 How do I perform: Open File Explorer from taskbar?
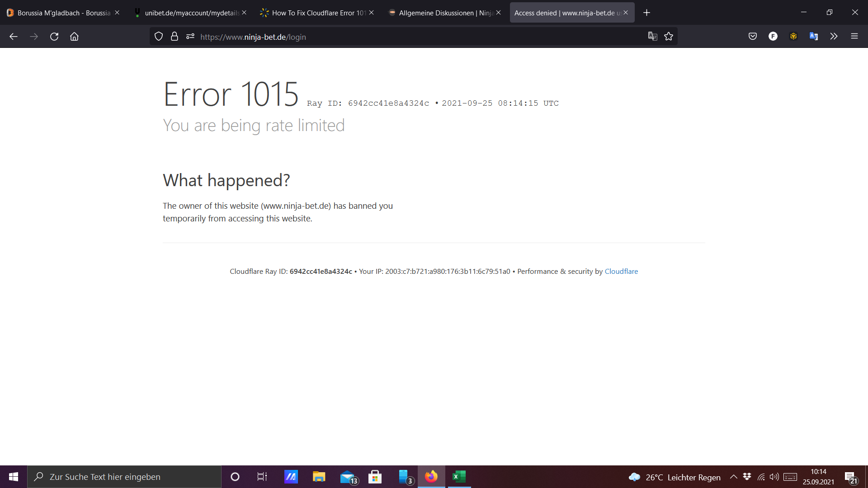click(319, 477)
